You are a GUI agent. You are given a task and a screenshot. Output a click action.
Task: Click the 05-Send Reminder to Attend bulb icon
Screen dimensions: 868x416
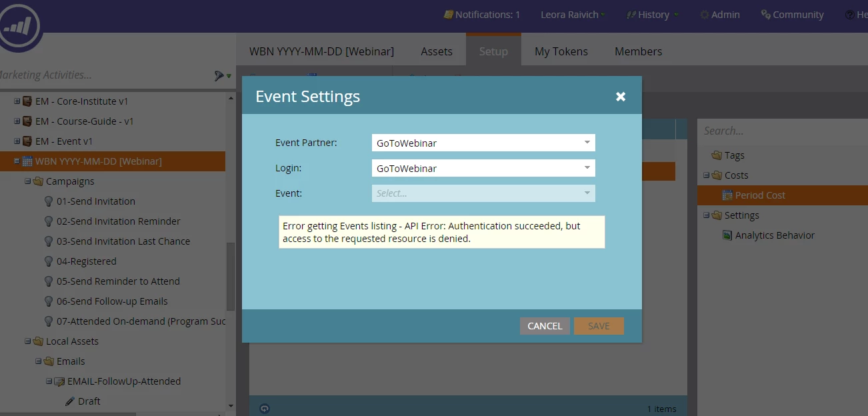point(49,281)
